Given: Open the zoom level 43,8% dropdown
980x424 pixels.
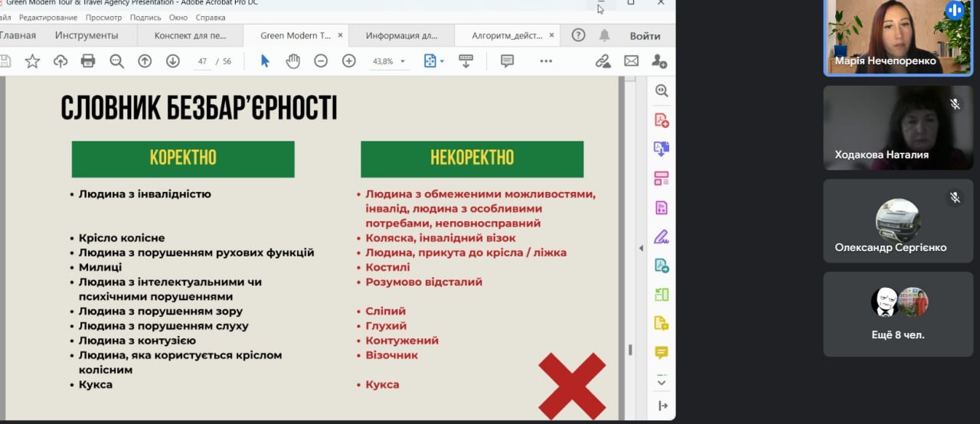Looking at the screenshot, I should (390, 61).
